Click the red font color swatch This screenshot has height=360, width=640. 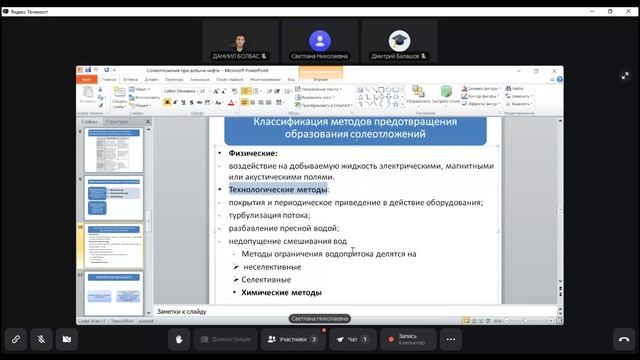point(231,102)
